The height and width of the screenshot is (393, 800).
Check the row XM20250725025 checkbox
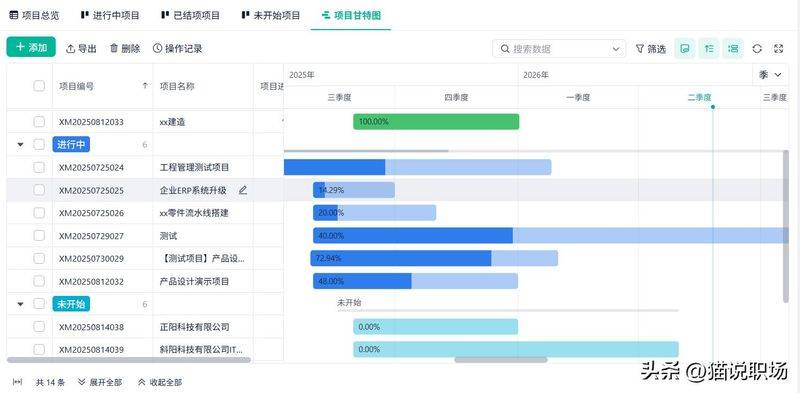39,190
